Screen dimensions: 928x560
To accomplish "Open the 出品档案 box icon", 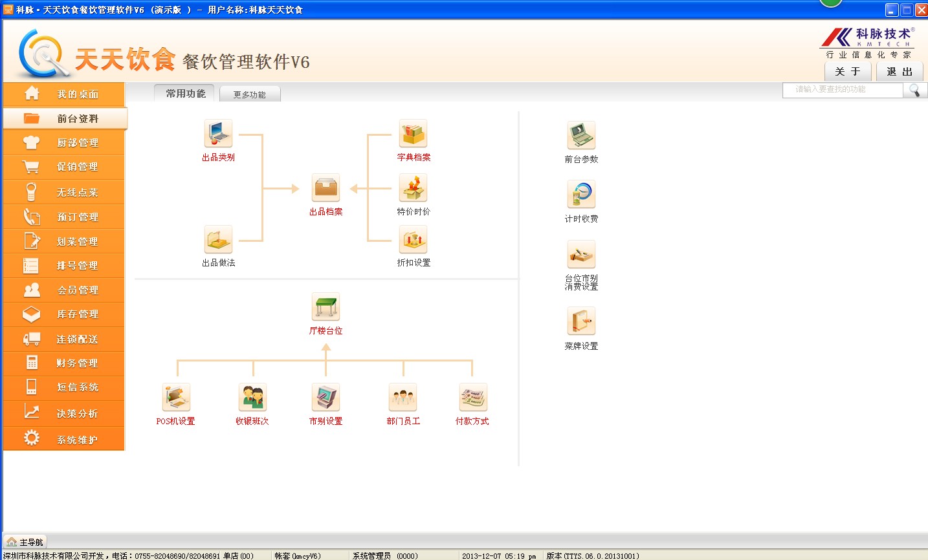I will click(x=326, y=188).
